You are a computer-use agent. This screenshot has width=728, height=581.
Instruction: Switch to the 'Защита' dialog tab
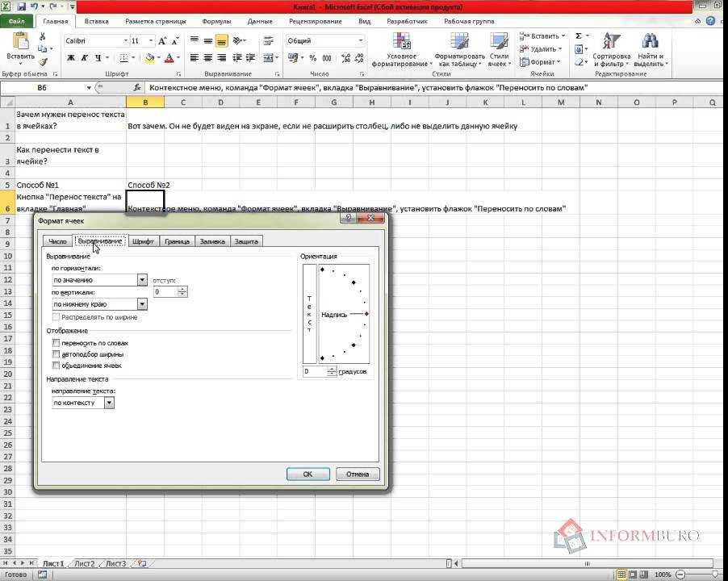pyautogui.click(x=246, y=241)
